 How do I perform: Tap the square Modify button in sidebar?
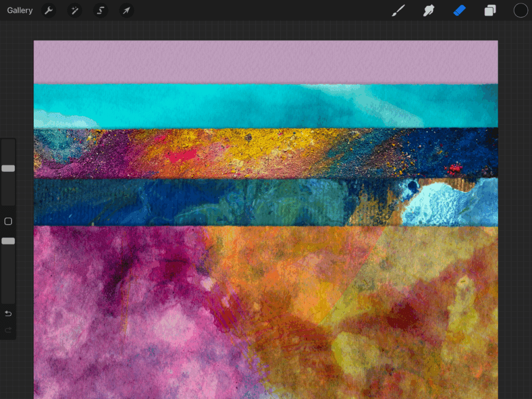click(8, 221)
